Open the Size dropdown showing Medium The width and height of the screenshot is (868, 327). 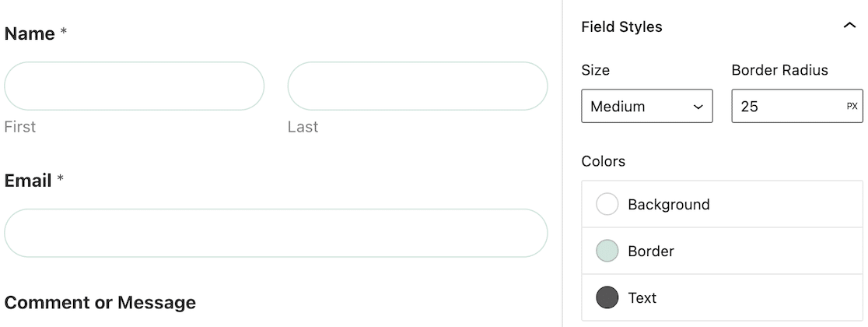pyautogui.click(x=646, y=106)
